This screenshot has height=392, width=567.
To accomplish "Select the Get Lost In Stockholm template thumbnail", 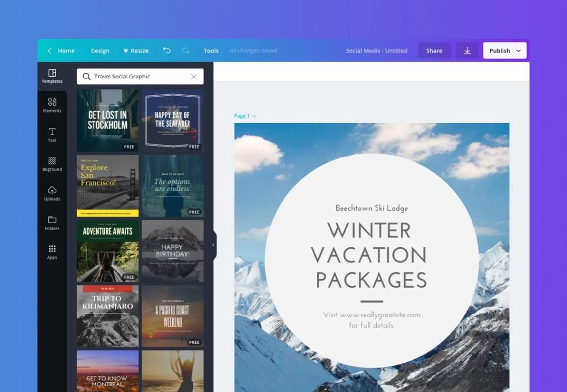I will tap(107, 120).
